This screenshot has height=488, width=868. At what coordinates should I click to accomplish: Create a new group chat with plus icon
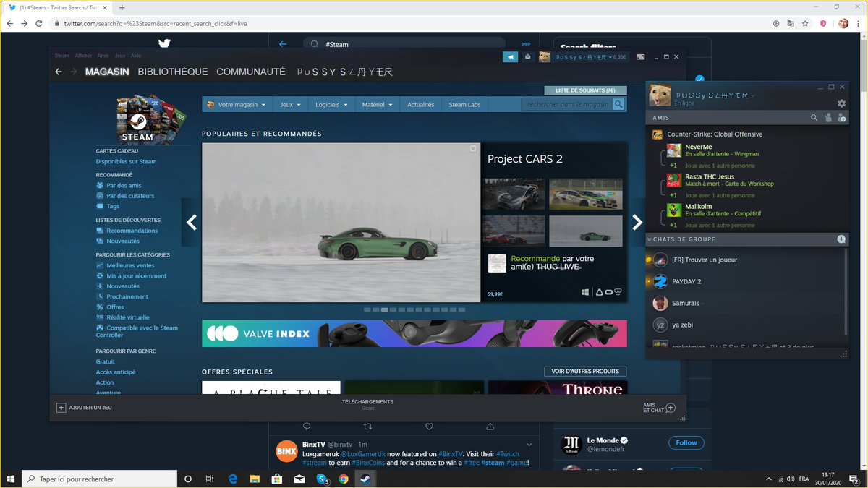point(841,239)
